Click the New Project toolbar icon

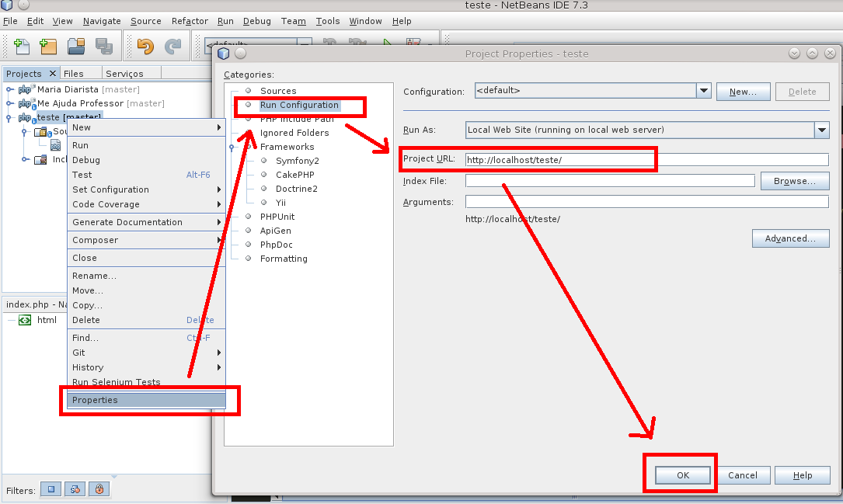click(x=48, y=47)
